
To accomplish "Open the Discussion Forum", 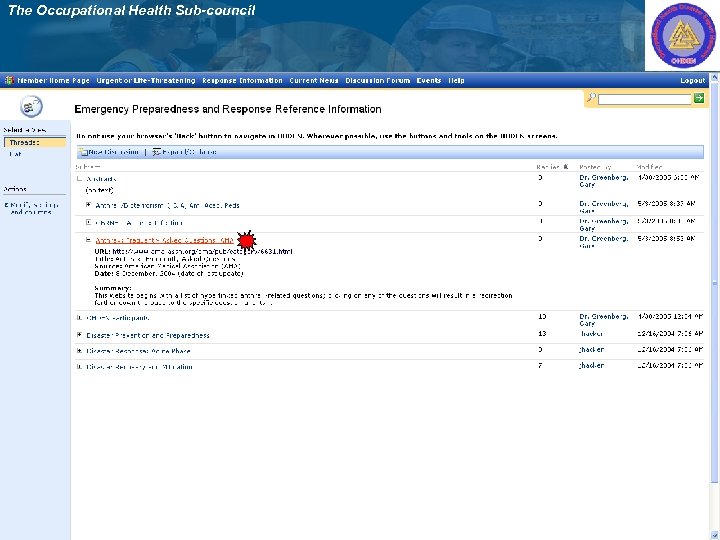I will (377, 80).
